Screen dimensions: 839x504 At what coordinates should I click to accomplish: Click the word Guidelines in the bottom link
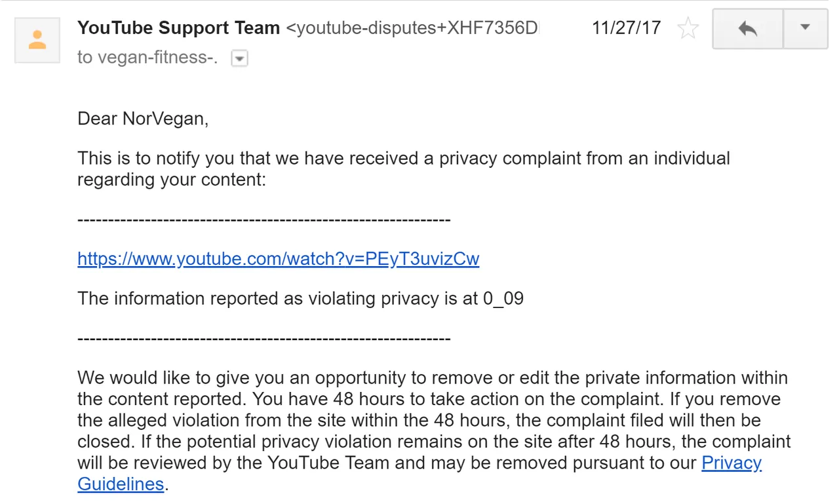[121, 484]
